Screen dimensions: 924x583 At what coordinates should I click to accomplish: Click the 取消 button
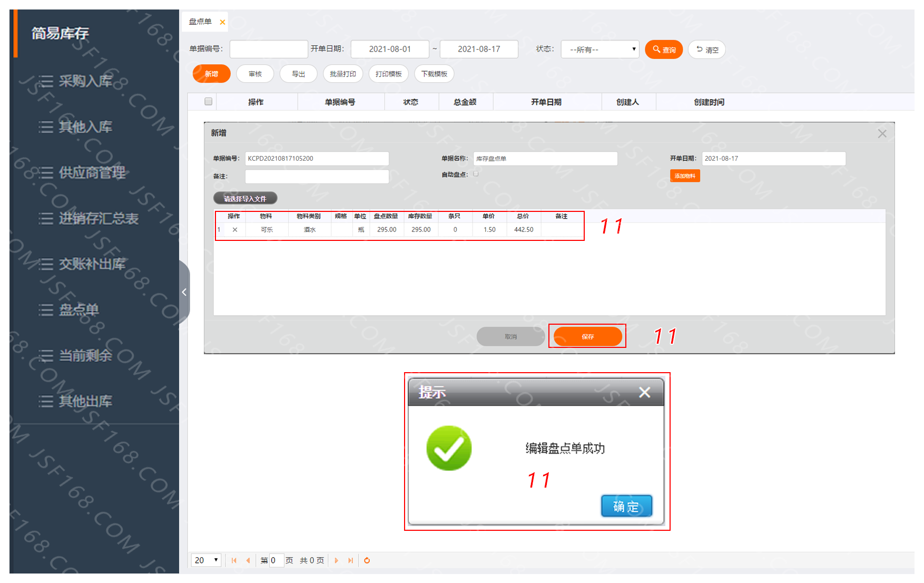tap(511, 336)
